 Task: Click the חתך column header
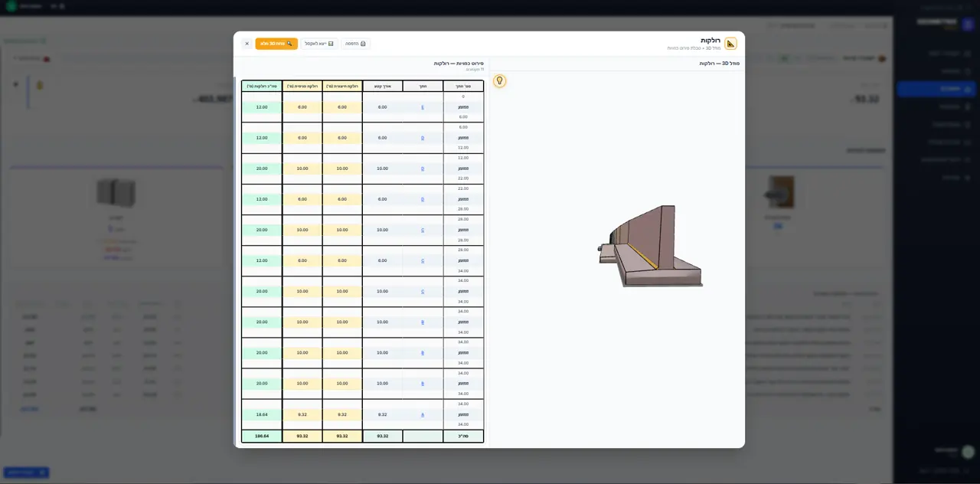click(423, 86)
